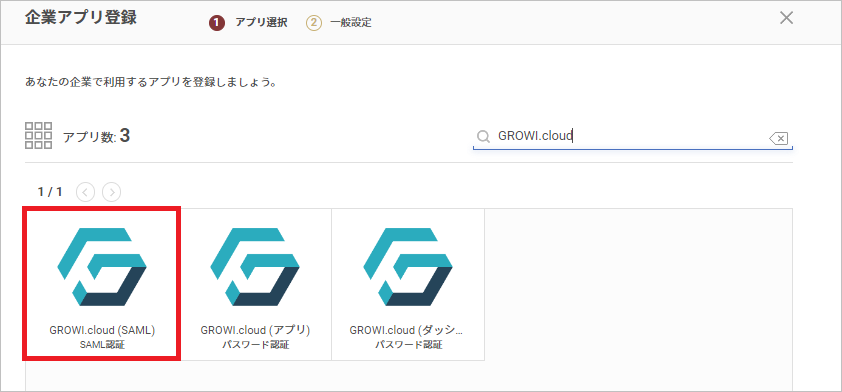842x392 pixels.
Task: Click the SAML認証 caption
Action: tap(102, 345)
